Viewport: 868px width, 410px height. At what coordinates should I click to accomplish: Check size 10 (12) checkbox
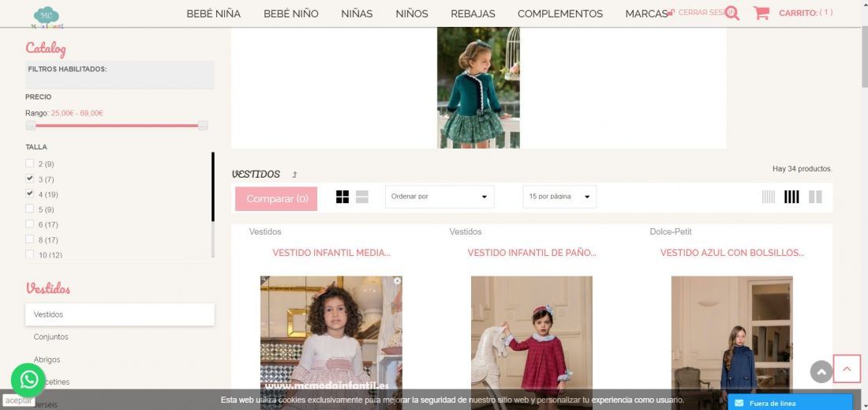pos(29,254)
